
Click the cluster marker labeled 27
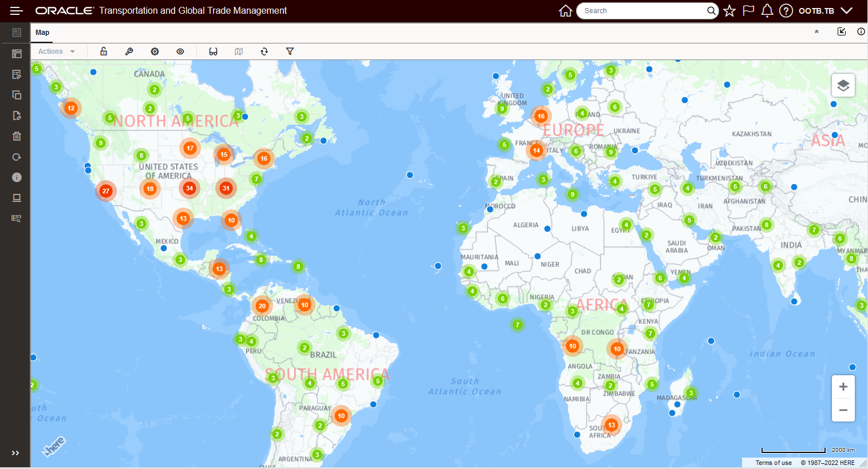(x=106, y=191)
